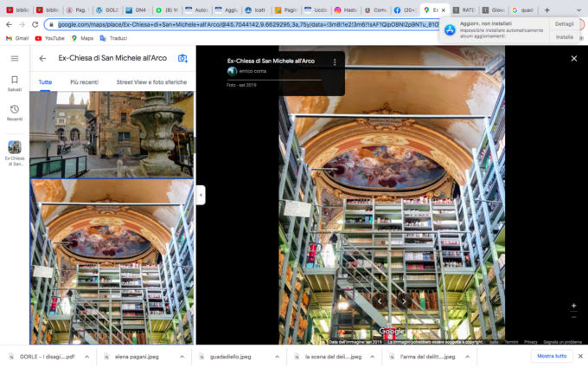Open Recenti history in sidebar
The height and width of the screenshot is (368, 588).
(15, 113)
